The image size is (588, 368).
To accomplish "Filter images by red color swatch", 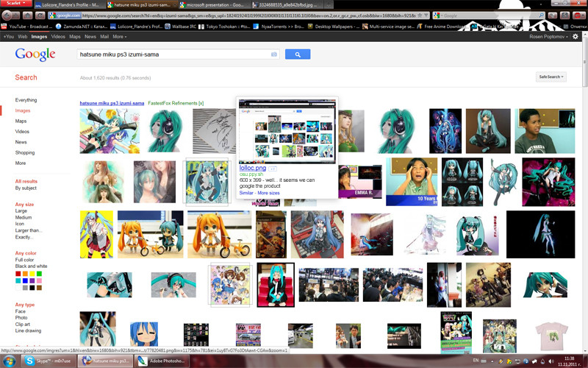I will coord(18,274).
